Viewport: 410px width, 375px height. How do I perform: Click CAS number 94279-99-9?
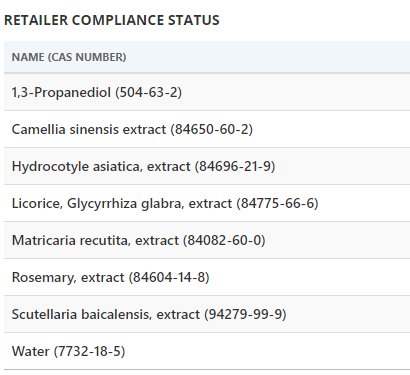(x=245, y=314)
